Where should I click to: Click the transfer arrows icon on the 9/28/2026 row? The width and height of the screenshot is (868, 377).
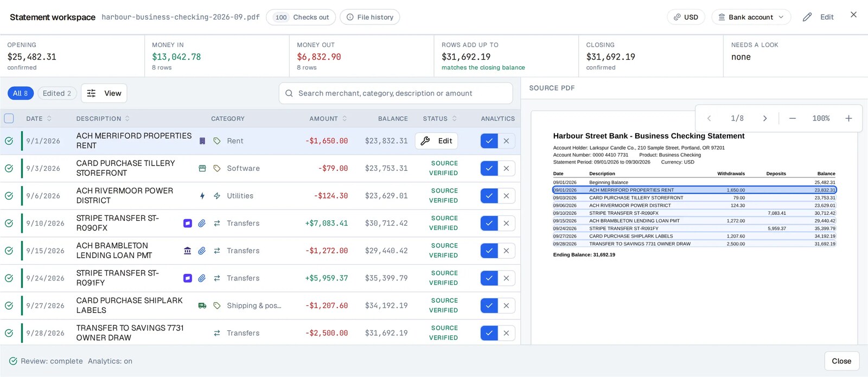coord(217,333)
